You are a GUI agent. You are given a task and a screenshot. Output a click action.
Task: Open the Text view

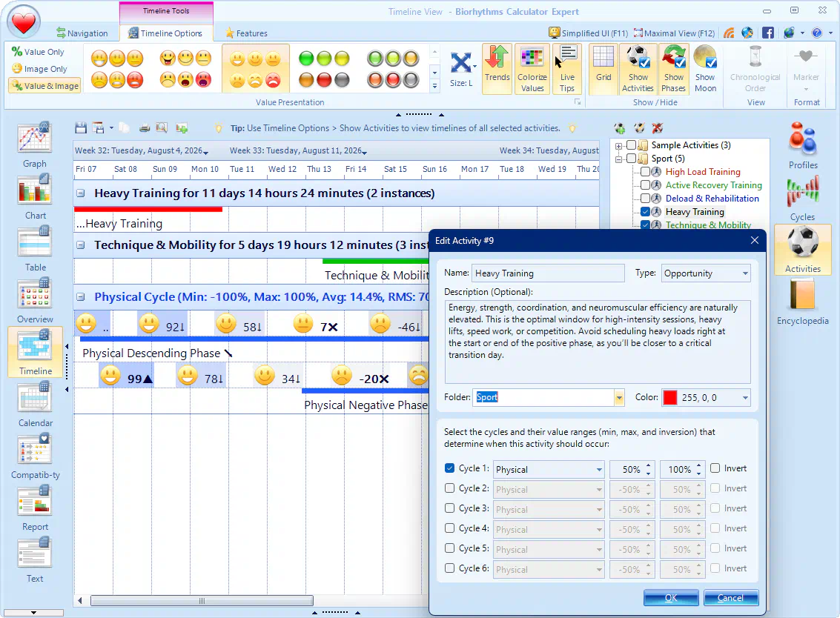point(35,561)
